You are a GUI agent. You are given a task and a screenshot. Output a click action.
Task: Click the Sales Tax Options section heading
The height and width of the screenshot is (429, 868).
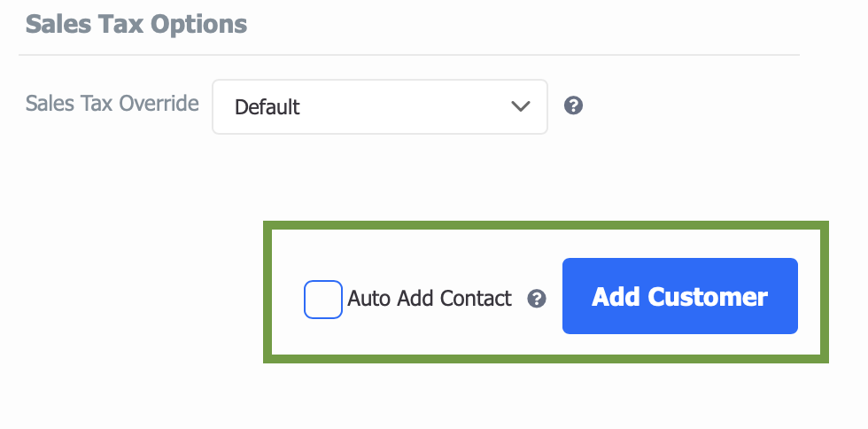136,25
